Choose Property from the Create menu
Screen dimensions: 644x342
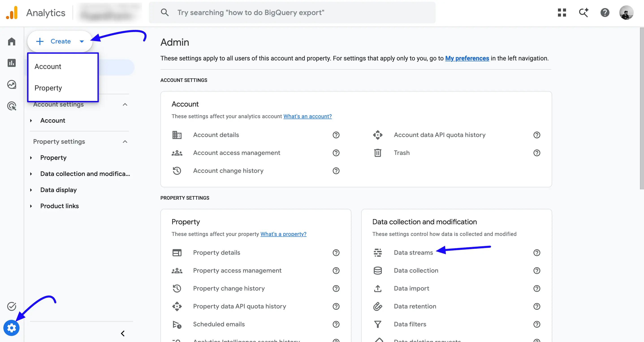63,88
